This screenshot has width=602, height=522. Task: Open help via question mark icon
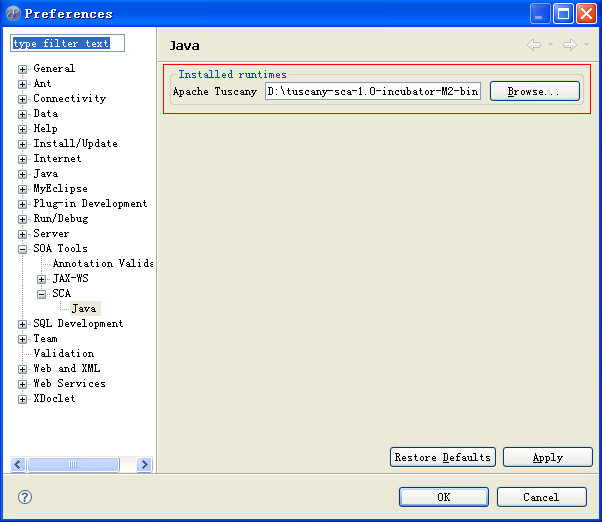(x=25, y=497)
